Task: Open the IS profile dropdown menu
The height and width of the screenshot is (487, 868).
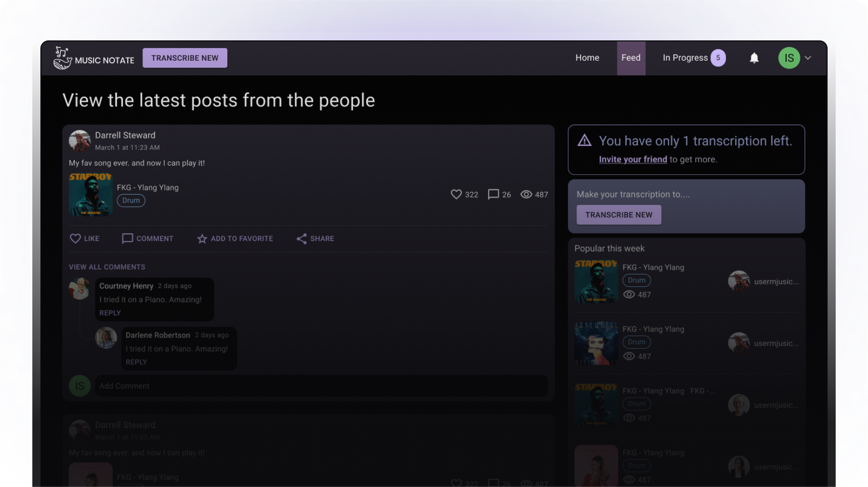Action: (x=795, y=58)
